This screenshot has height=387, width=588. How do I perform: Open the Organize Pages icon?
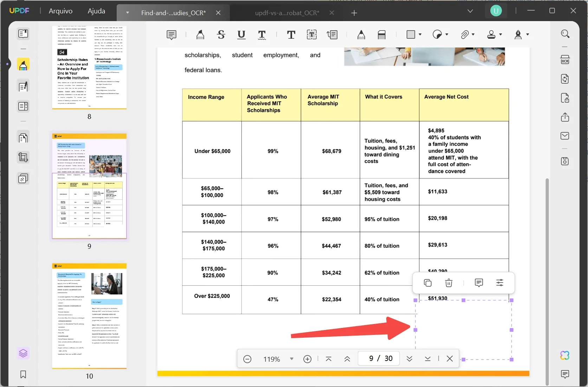(23, 138)
